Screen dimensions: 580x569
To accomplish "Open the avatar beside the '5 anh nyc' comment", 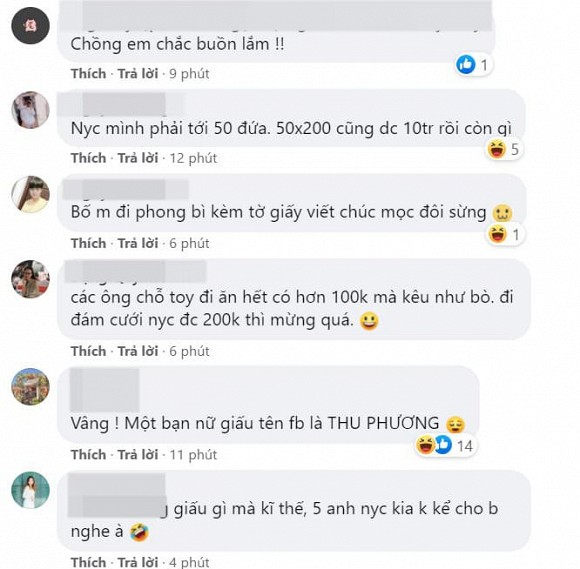I will click(30, 491).
